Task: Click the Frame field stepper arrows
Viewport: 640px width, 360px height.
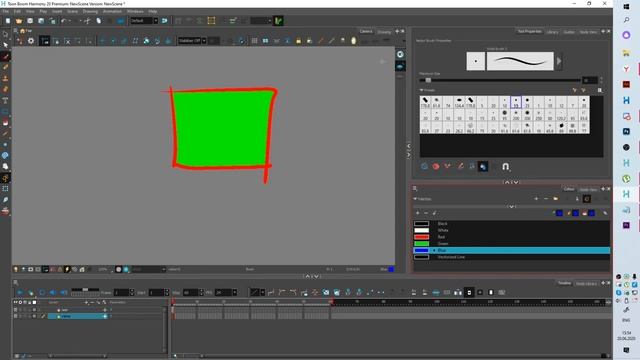Action: pyautogui.click(x=131, y=293)
